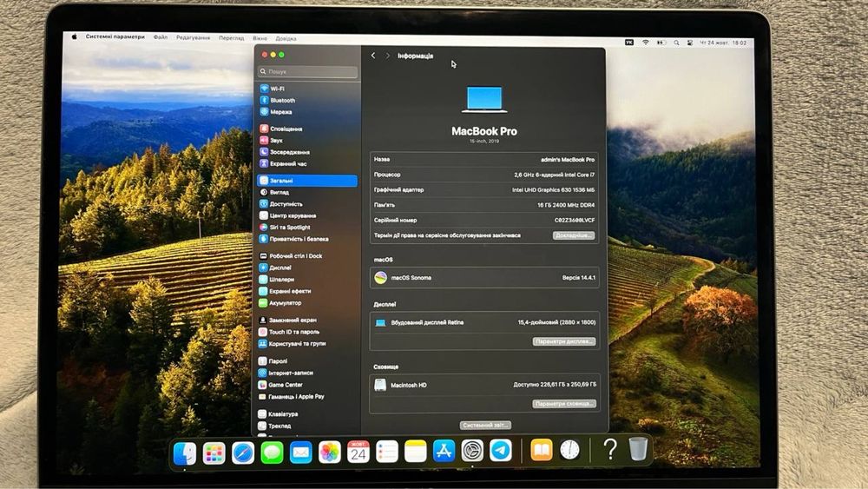Open the Довідка menu

click(x=286, y=39)
